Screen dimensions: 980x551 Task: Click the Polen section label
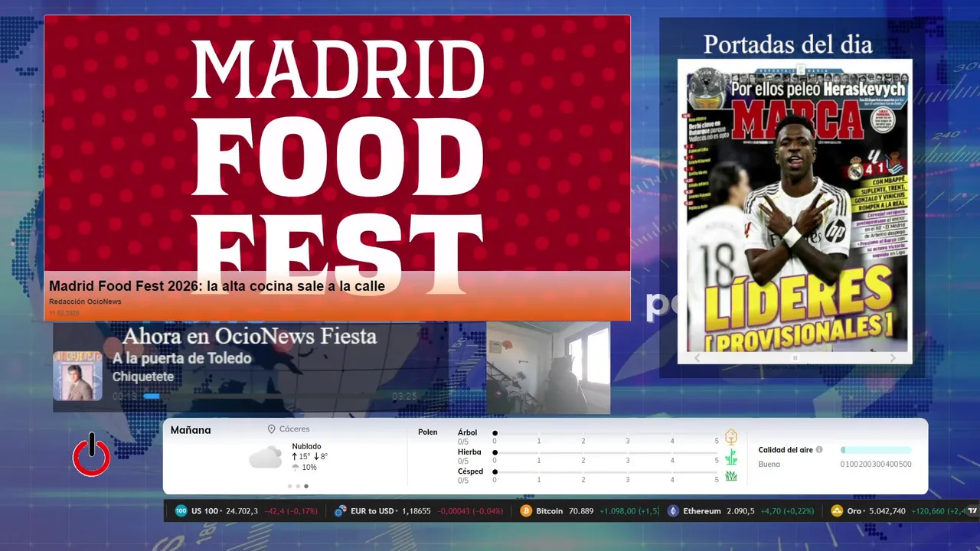pos(428,432)
